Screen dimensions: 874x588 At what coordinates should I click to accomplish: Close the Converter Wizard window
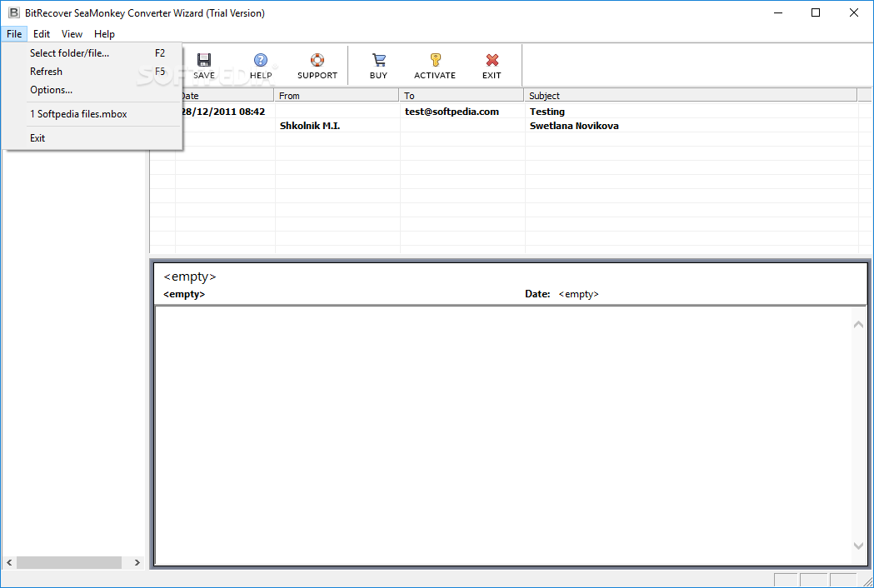[x=853, y=12]
